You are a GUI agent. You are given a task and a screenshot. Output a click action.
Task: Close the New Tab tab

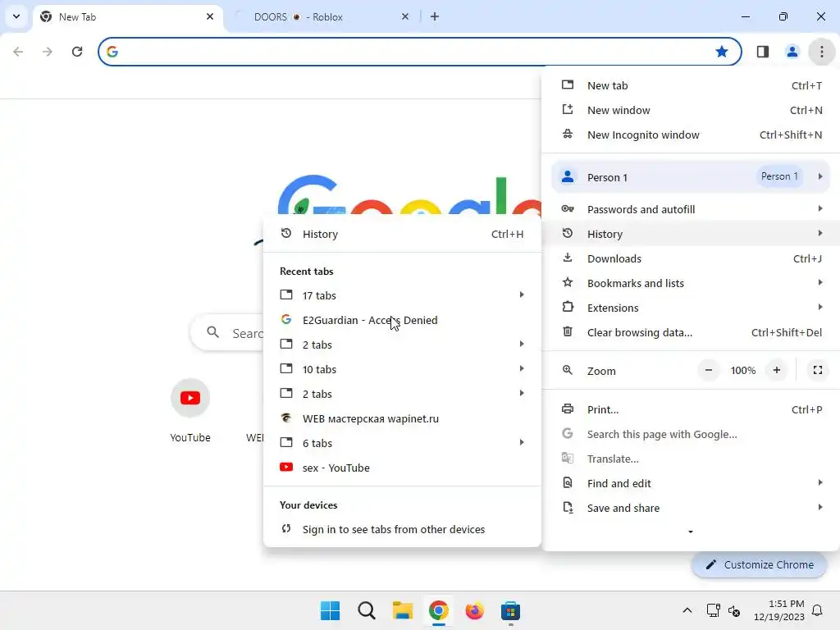point(210,16)
